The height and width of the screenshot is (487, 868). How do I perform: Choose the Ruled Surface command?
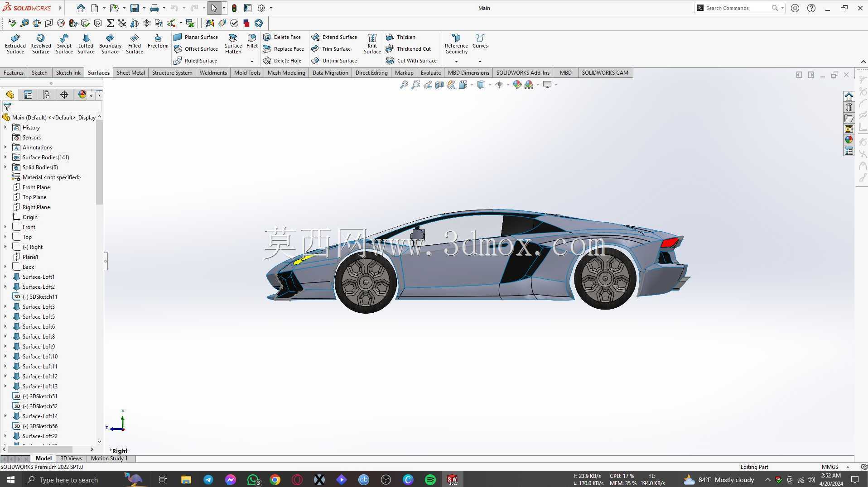coord(195,61)
